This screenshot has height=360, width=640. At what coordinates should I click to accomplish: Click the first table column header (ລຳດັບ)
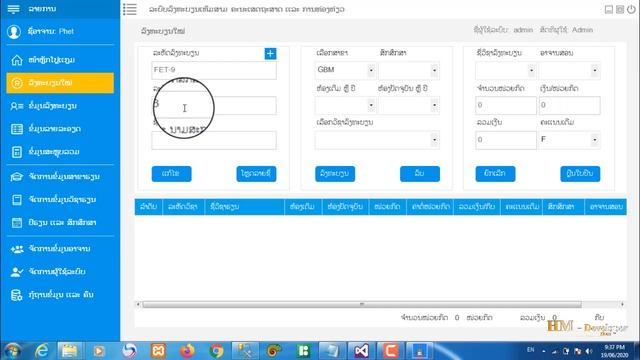tap(149, 207)
